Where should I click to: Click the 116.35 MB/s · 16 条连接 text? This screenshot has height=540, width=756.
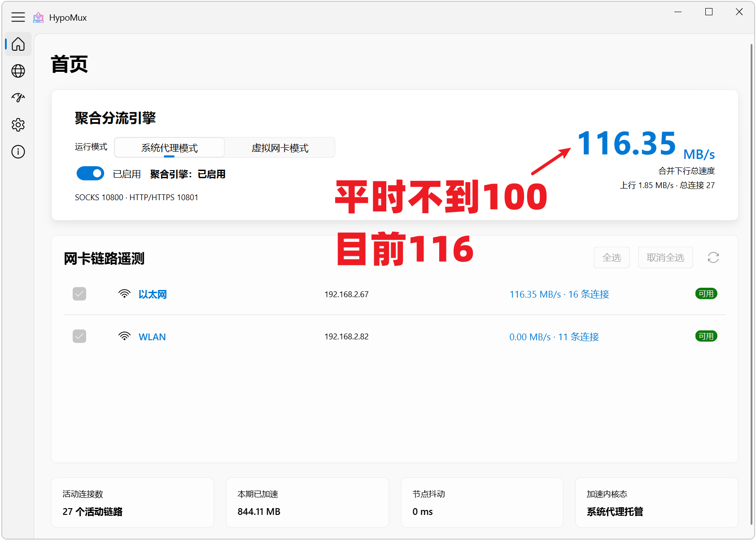click(x=559, y=294)
